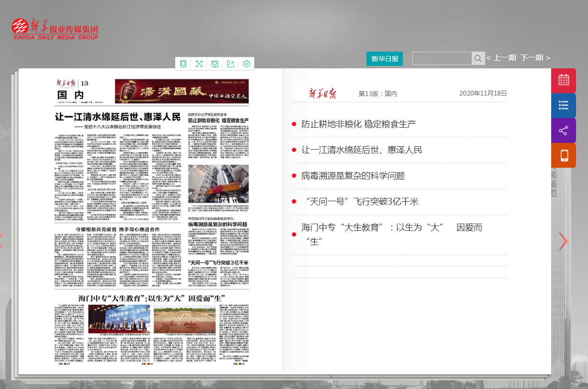Open the red calendar date picker

tap(563, 81)
